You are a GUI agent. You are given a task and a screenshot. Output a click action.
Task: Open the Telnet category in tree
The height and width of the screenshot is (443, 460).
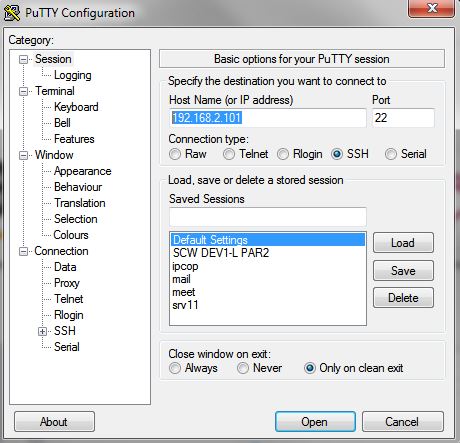(x=69, y=299)
